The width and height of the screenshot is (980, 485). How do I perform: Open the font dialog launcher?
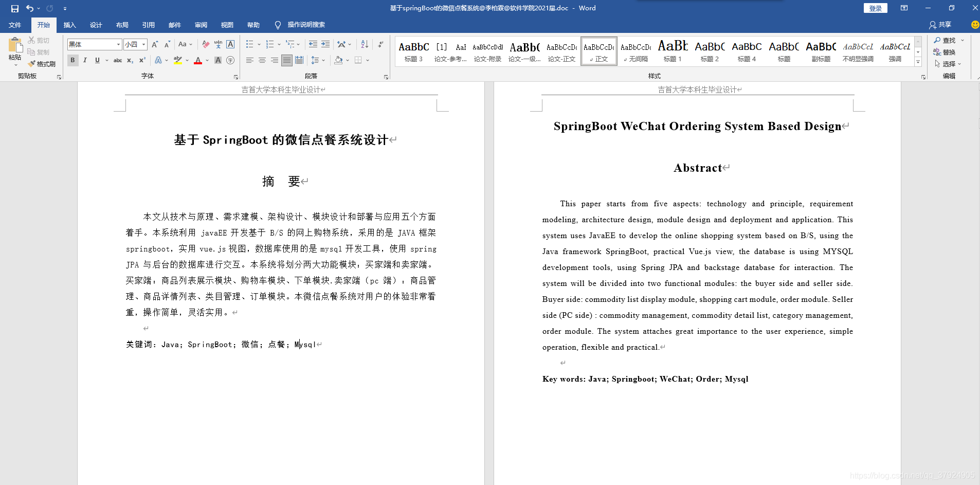coord(236,77)
